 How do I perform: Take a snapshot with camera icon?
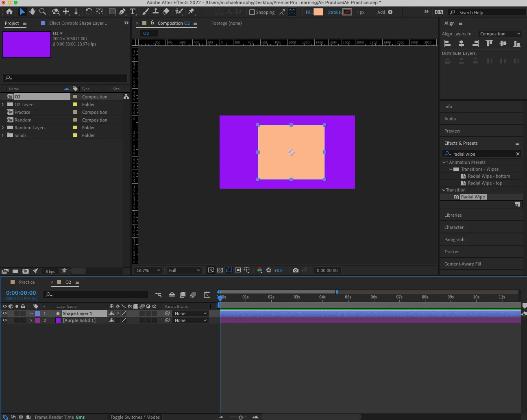pyautogui.click(x=296, y=270)
